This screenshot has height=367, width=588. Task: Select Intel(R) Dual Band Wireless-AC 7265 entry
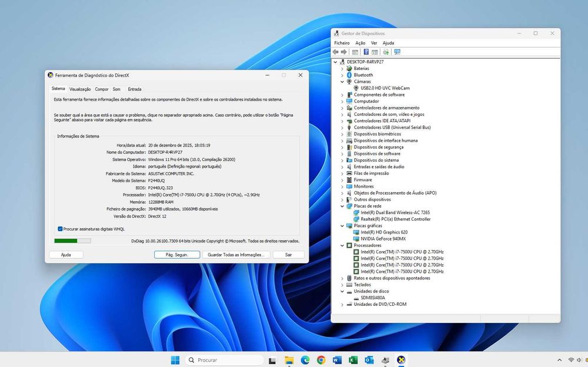click(x=395, y=212)
